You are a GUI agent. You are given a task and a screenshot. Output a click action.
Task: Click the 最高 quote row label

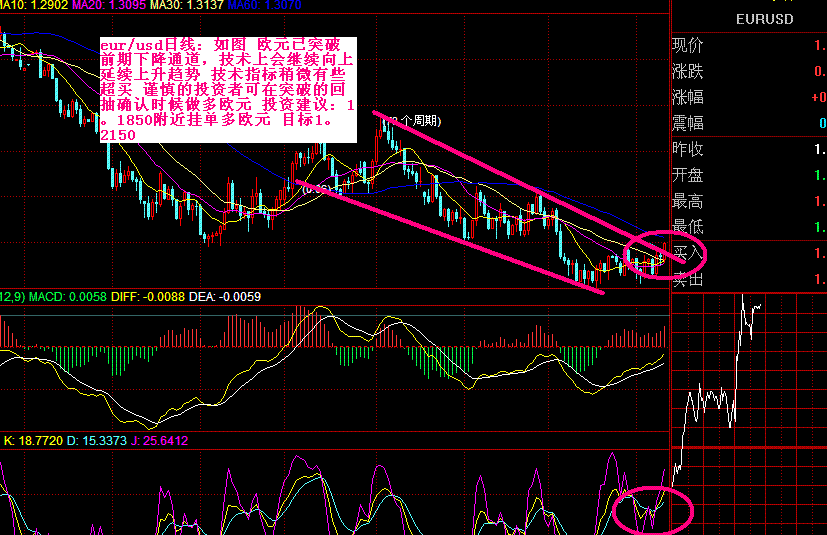tap(688, 201)
